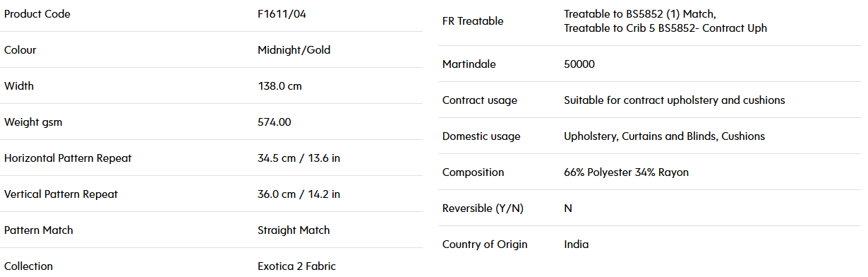Click 34.5 cm / 13.6 in value
This screenshot has width=868, height=277.
299,158
